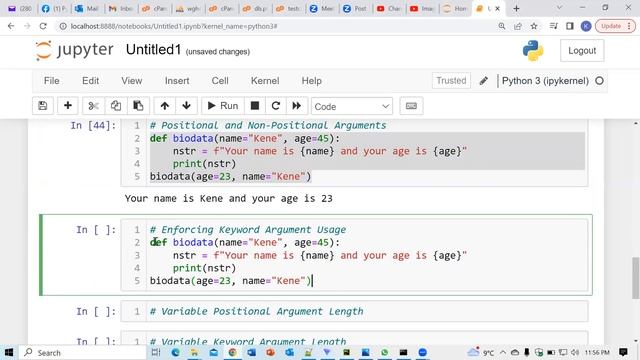The image size is (640, 360).
Task: Click the pencil edit mode icon
Action: [x=484, y=81]
